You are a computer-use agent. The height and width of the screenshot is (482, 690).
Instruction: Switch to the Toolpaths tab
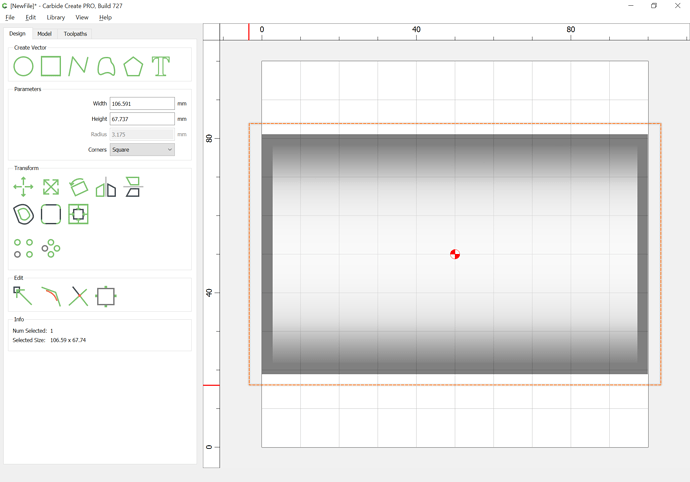[x=75, y=33]
